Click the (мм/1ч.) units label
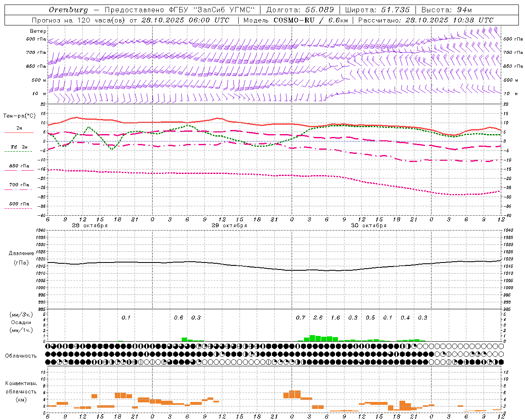The height and width of the screenshot is (420, 525). point(21,330)
